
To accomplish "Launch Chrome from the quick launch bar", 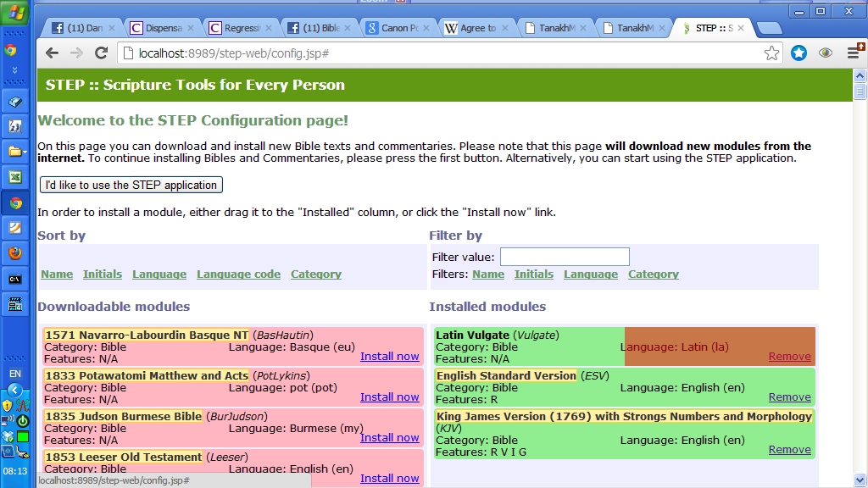I will (x=10, y=51).
